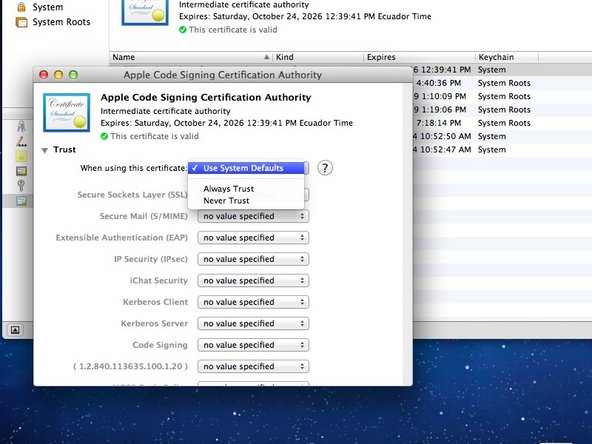Sort the certificate list by the Kind column
Viewport: 592px width, 444px height.
(x=318, y=57)
